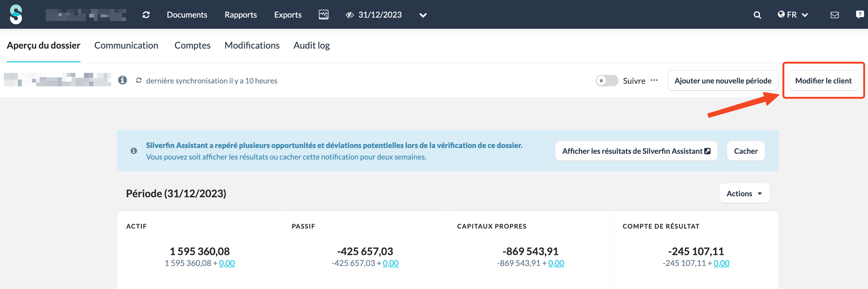The height and width of the screenshot is (289, 868).
Task: Click the 0,00 link under Capitaux propres
Action: pyautogui.click(x=556, y=263)
